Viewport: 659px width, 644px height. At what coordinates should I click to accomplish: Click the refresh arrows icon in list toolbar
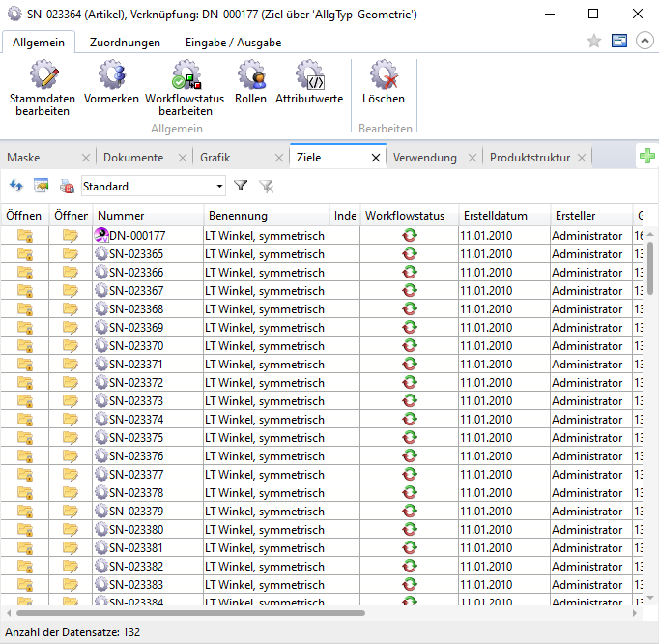16,186
